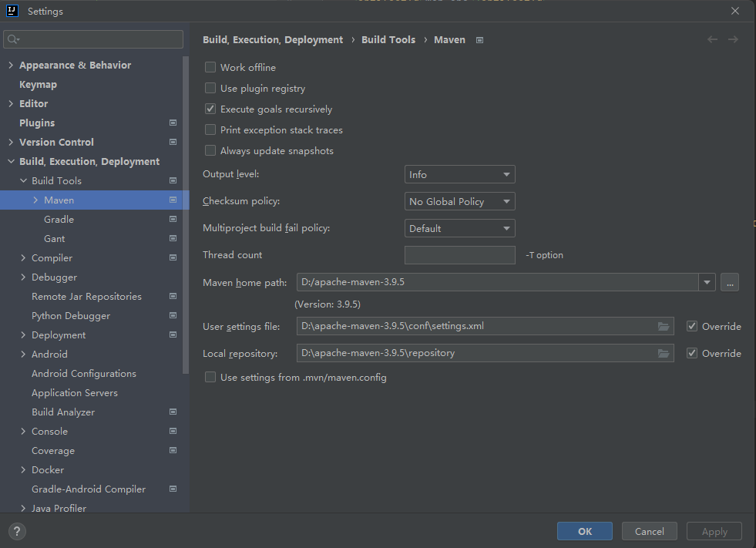
Task: Click the browse (...) button for Maven home
Action: 730,282
